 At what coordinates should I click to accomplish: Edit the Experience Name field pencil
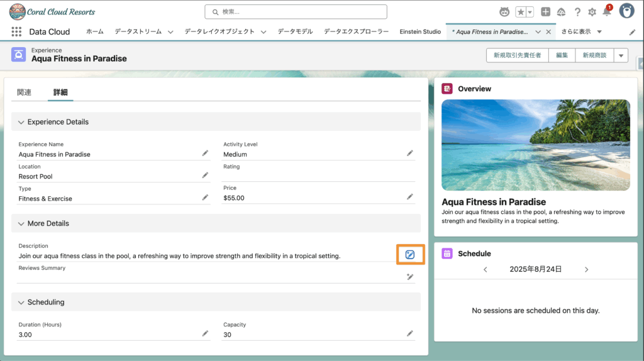point(205,153)
